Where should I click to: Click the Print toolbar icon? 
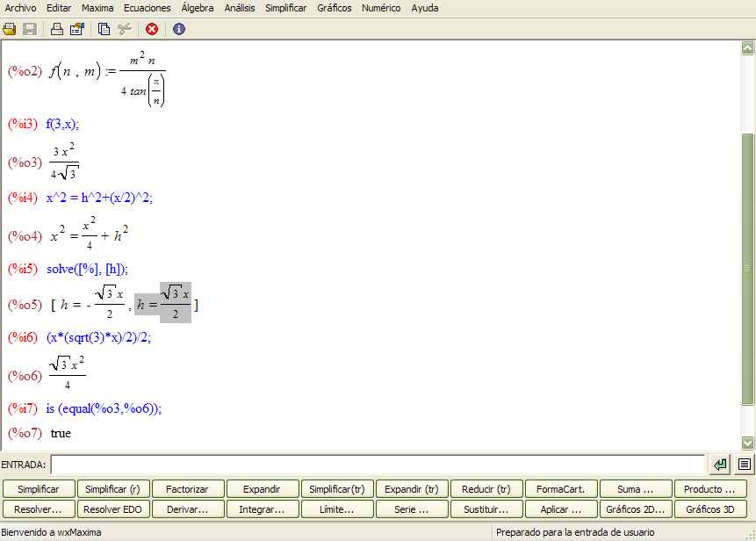57,29
